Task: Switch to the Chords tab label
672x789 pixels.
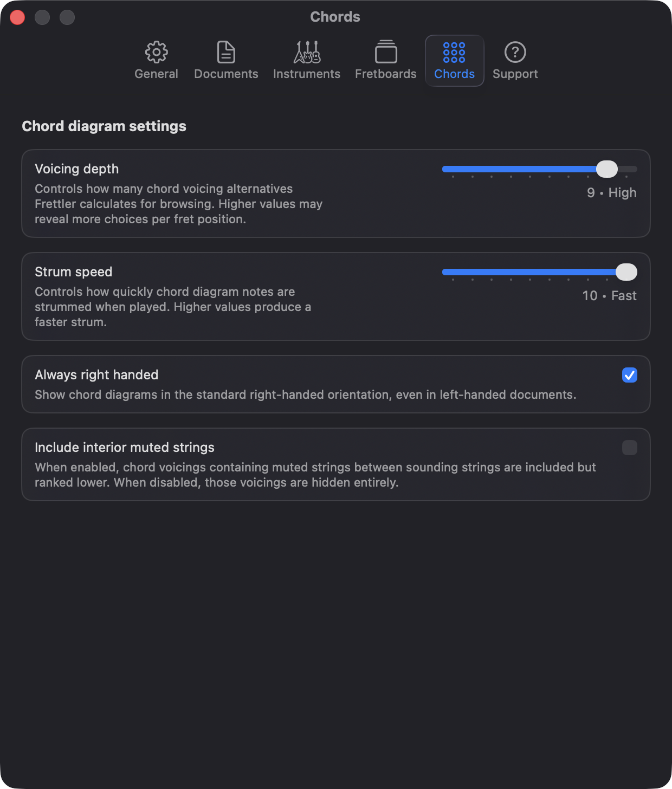Action: (x=454, y=74)
